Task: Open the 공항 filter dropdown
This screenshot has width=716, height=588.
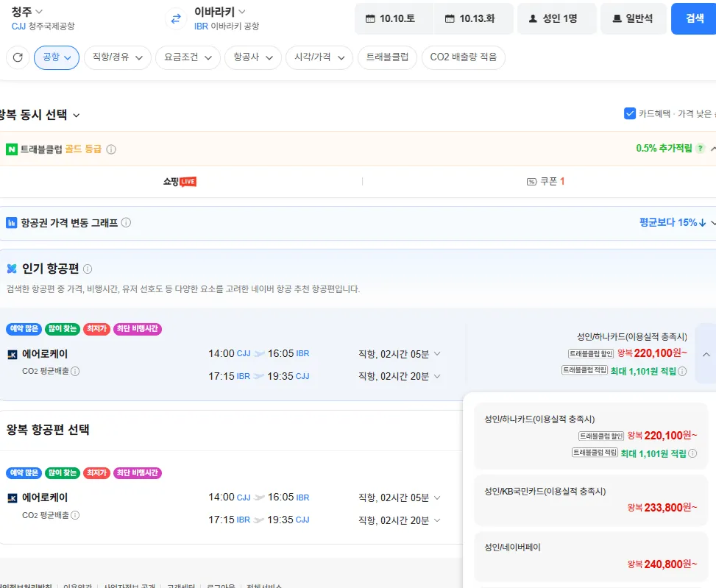Action: click(57, 57)
